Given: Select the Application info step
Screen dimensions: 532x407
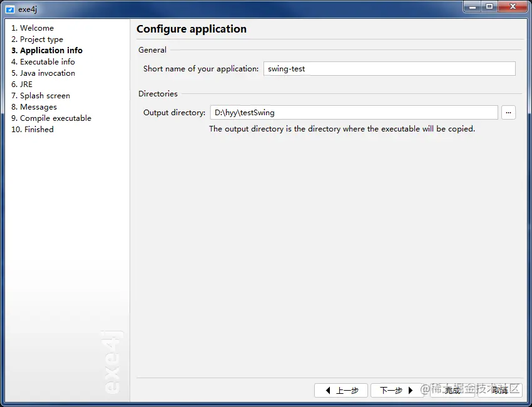Looking at the screenshot, I should pos(47,51).
